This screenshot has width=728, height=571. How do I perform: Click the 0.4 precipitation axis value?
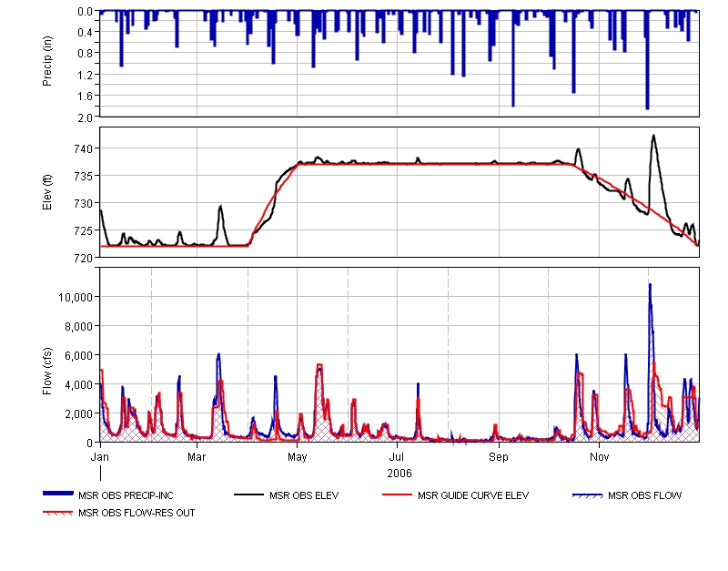(85, 33)
